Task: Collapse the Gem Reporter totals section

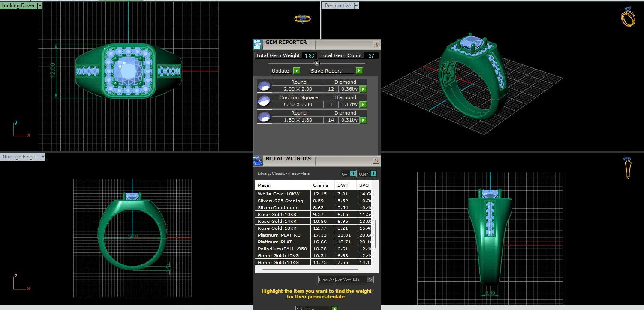Action: [x=317, y=63]
